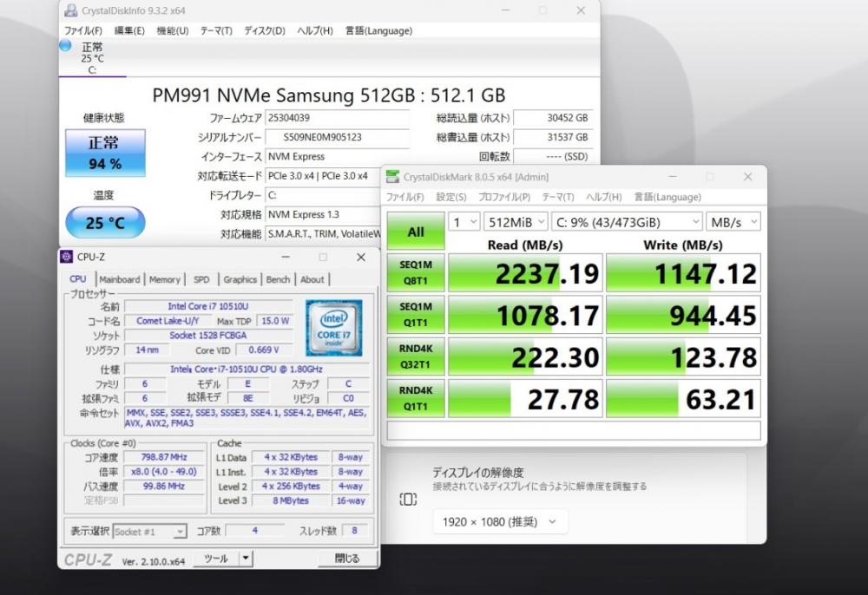Open the Socket #1 selection dropdown in CPU-Z
868x595 pixels.
[x=149, y=532]
